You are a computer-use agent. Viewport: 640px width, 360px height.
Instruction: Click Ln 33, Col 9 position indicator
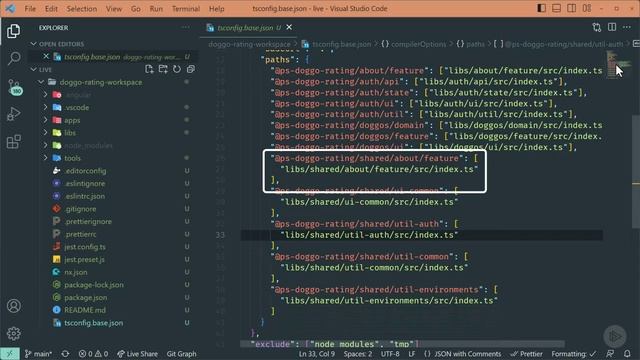click(317, 354)
